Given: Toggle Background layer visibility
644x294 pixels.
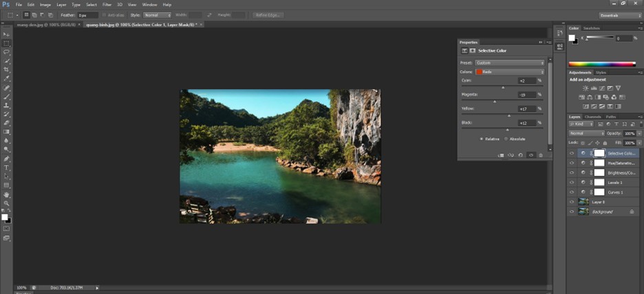Looking at the screenshot, I should tap(571, 212).
